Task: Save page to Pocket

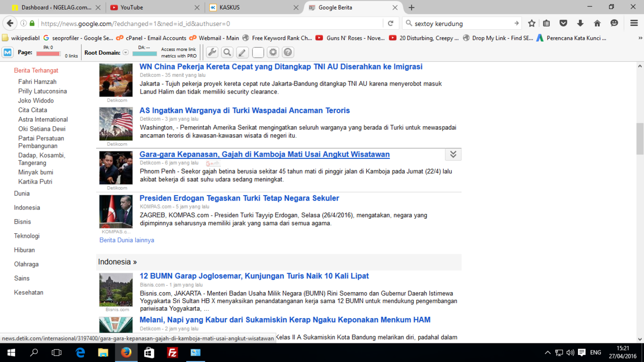Action: tap(563, 23)
